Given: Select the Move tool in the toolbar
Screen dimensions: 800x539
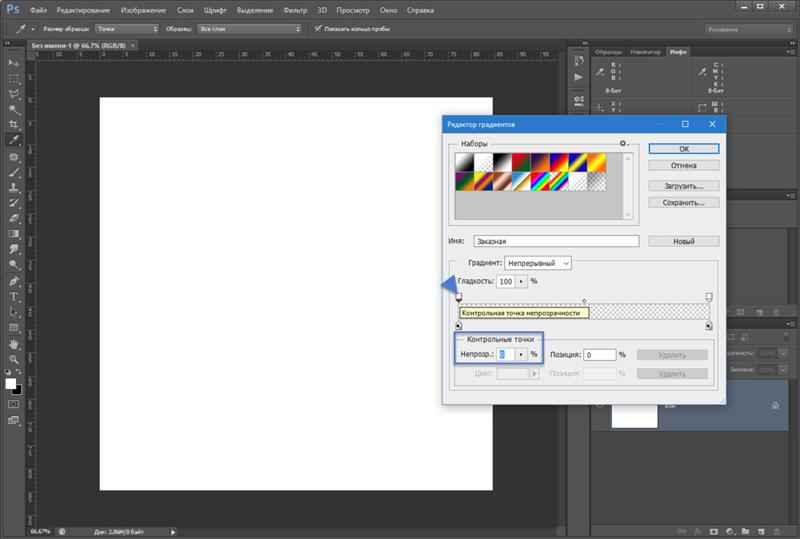Looking at the screenshot, I should click(x=14, y=61).
